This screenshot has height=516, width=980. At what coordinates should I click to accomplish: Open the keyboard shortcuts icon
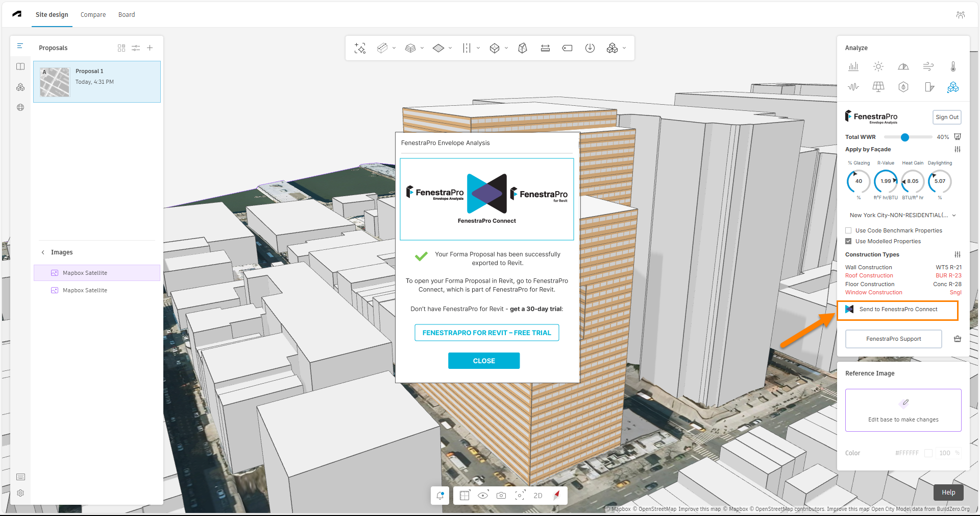click(x=20, y=477)
